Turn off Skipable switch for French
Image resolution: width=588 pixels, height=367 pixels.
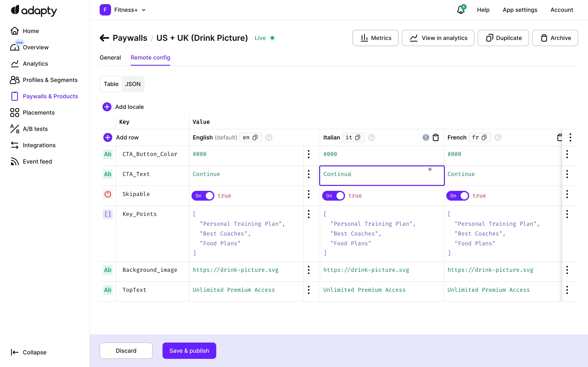pyautogui.click(x=458, y=196)
